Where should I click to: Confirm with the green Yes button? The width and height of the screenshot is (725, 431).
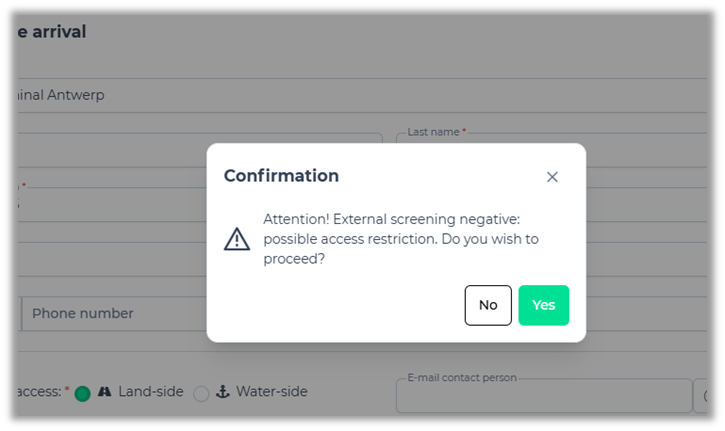tap(543, 305)
